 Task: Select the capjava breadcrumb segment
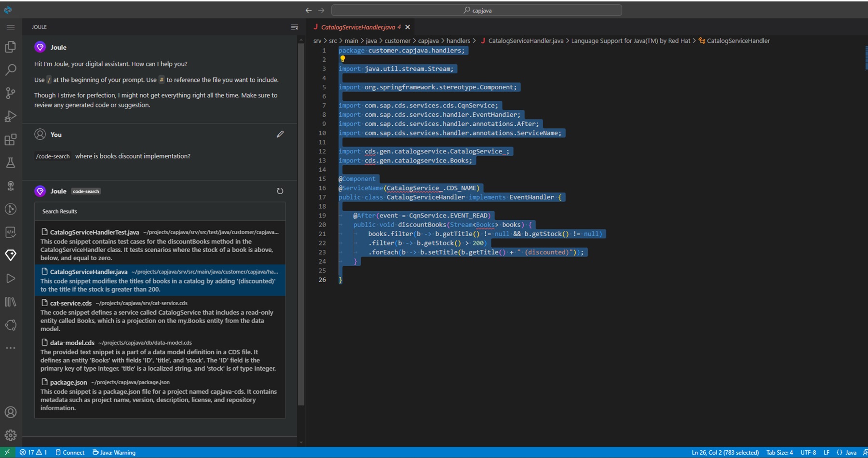(x=428, y=40)
